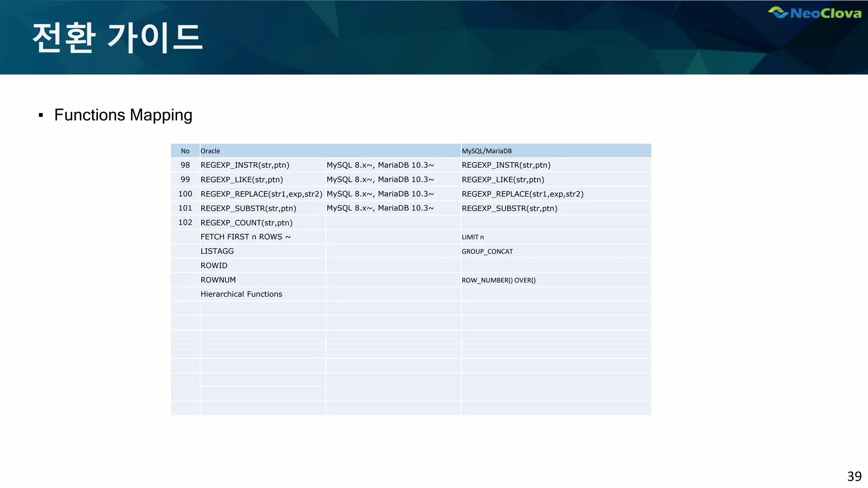Select REGEXP_REPLACE(str1,exp,str2) in Oracle column
Viewport: 868px width, 488px height.
pos(261,194)
